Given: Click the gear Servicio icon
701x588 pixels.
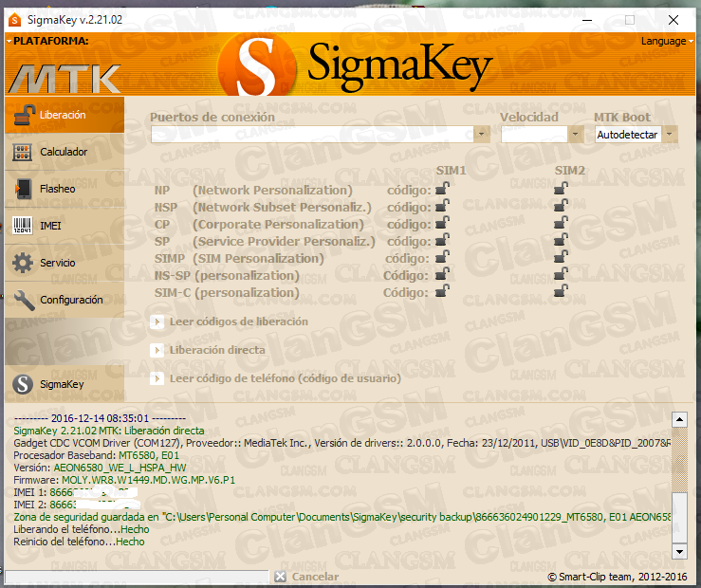Looking at the screenshot, I should [x=23, y=263].
